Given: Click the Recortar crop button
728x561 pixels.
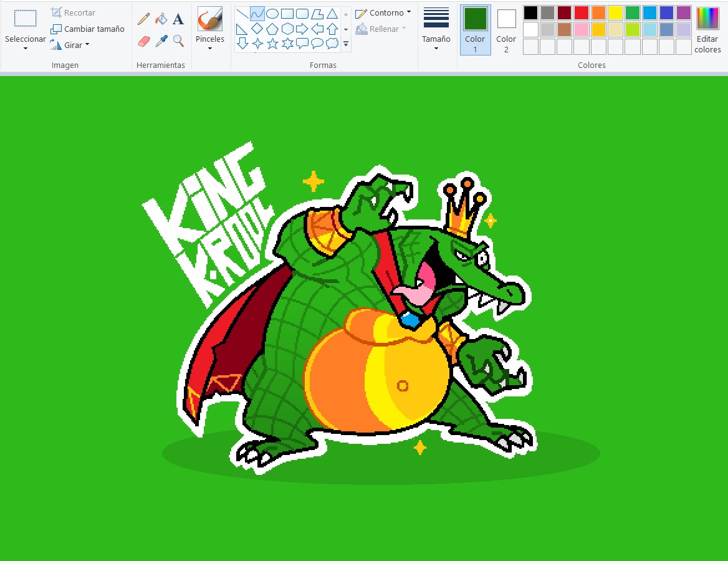Looking at the screenshot, I should point(73,12).
